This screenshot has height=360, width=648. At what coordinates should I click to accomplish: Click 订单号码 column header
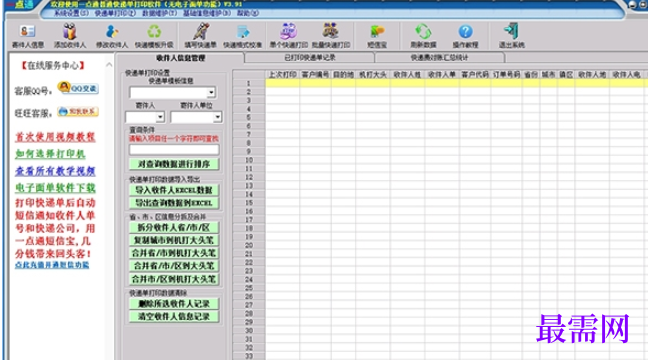[x=506, y=75]
